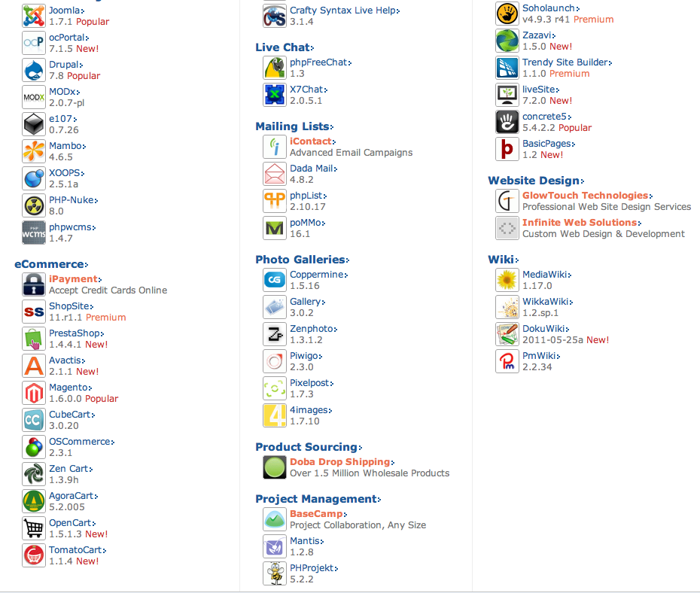Click the X7Chat green X icon
The width and height of the screenshot is (700, 593).
point(275,95)
